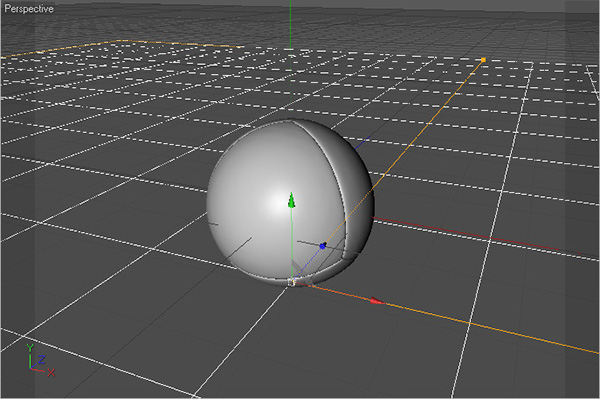This screenshot has height=399, width=600.
Task: Click the object axis origin below sphere
Action: 292,282
